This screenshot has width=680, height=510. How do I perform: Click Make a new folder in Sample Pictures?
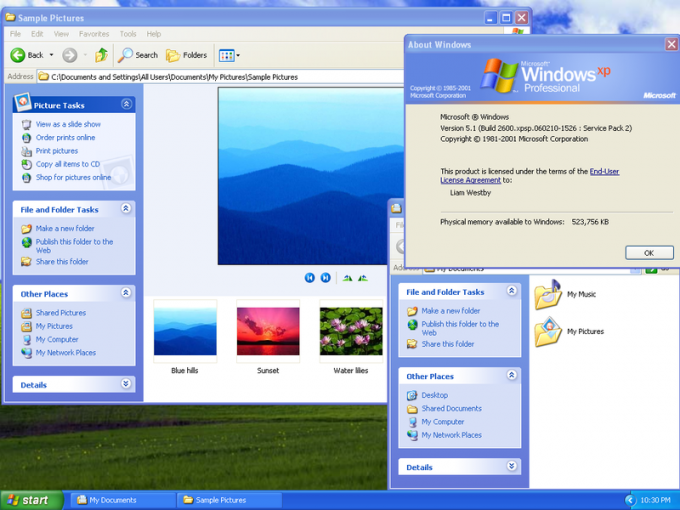click(65, 228)
